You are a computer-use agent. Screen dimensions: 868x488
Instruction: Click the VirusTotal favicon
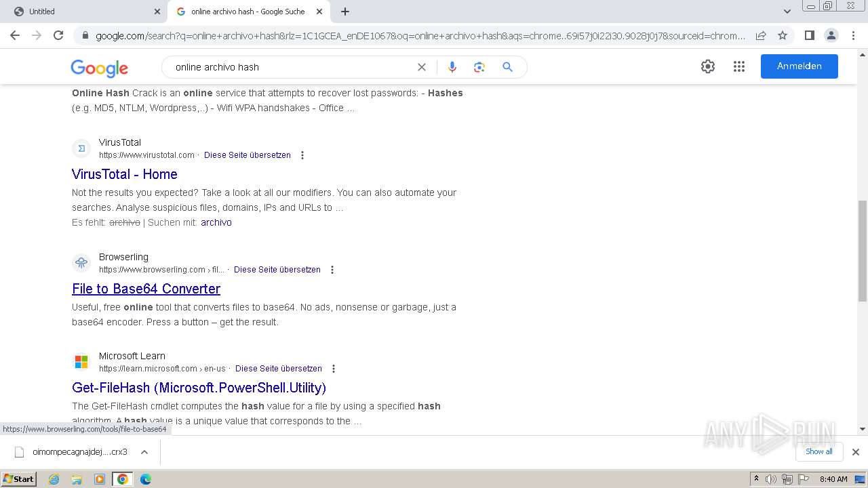81,148
